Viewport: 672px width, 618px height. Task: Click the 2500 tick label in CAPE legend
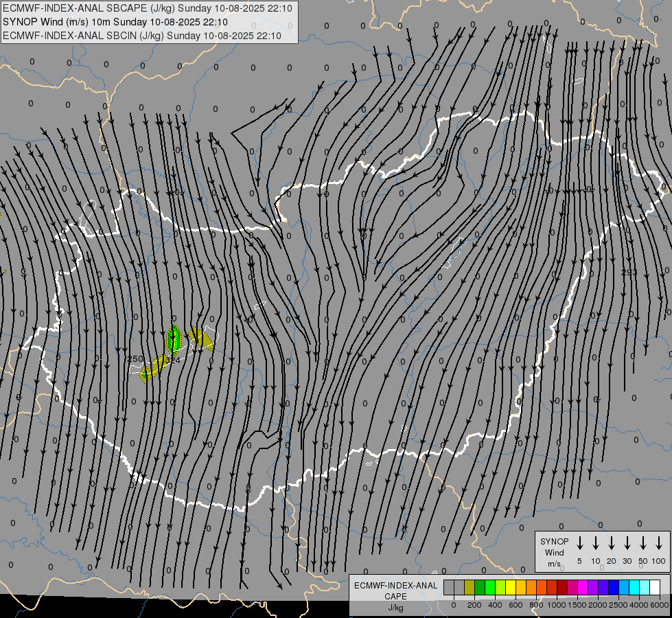pos(618,605)
